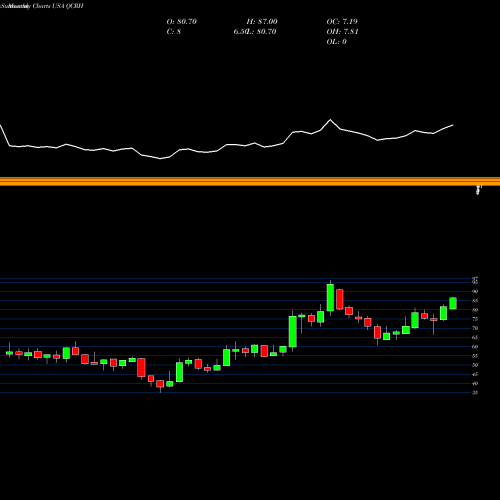This screenshot has width=500, height=500.
Task: Click the open price "O: 80.70"
Action: (182, 22)
